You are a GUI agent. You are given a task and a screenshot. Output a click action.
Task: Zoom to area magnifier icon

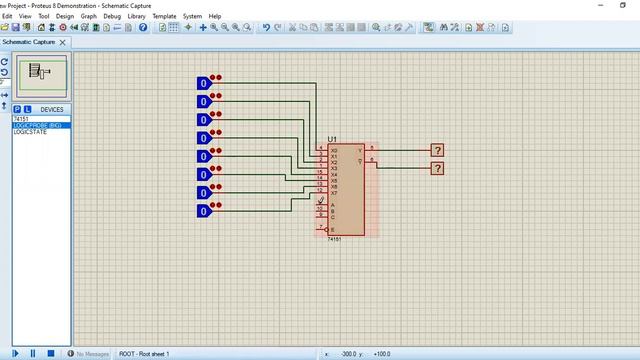coord(247,27)
